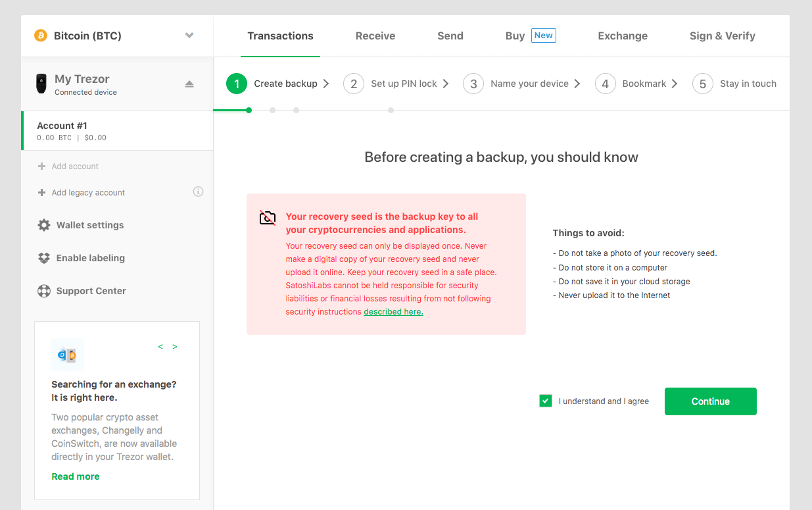Click the Bitcoin coin icon
812x510 pixels.
pyautogui.click(x=41, y=36)
